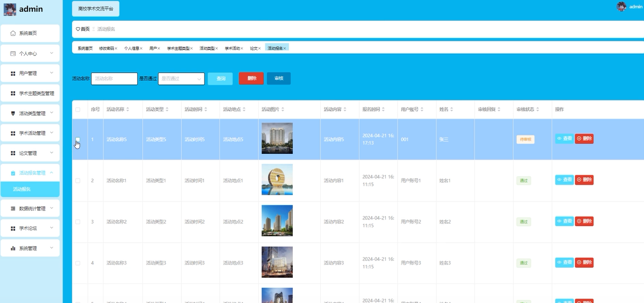Expand the 活动类型管理 sidebar menu
Screen dimensions: 644x303
(x=52, y=113)
